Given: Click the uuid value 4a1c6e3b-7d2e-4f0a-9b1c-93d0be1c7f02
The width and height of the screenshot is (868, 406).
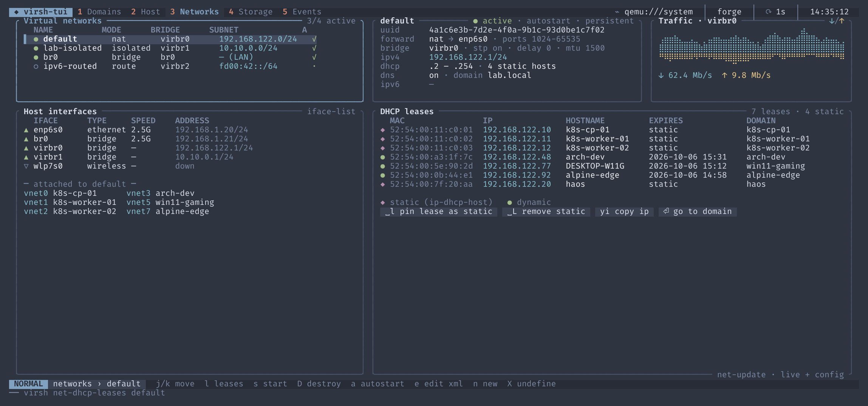Looking at the screenshot, I should tap(517, 30).
